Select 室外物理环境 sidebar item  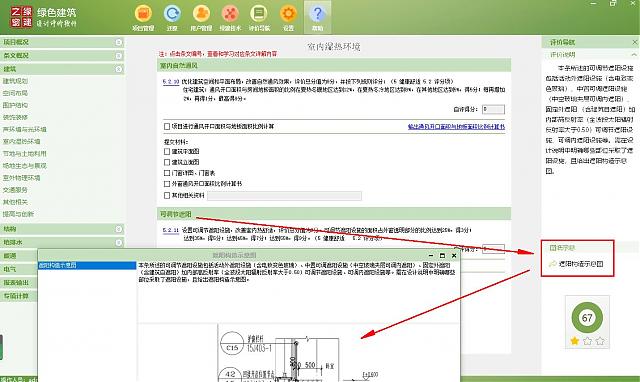pyautogui.click(x=22, y=178)
